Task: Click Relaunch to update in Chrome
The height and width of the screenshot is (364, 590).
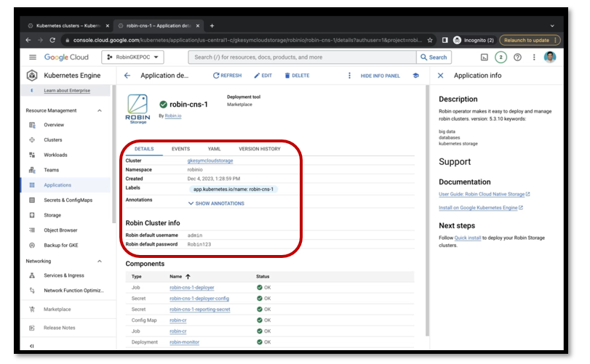Action: click(x=530, y=40)
